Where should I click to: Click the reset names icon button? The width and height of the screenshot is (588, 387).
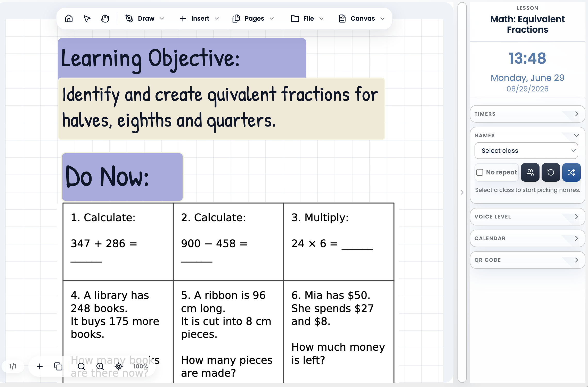point(551,172)
